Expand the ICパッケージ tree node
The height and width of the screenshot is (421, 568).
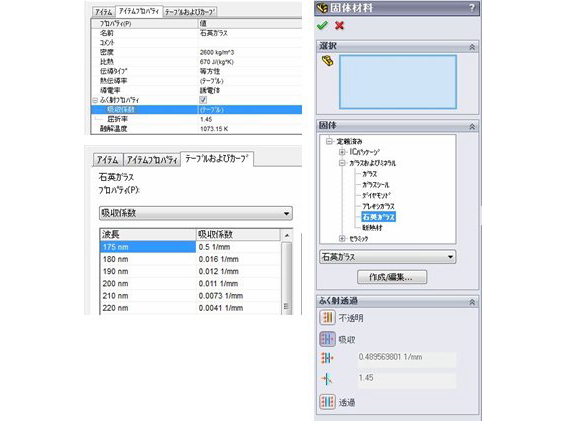pos(342,152)
